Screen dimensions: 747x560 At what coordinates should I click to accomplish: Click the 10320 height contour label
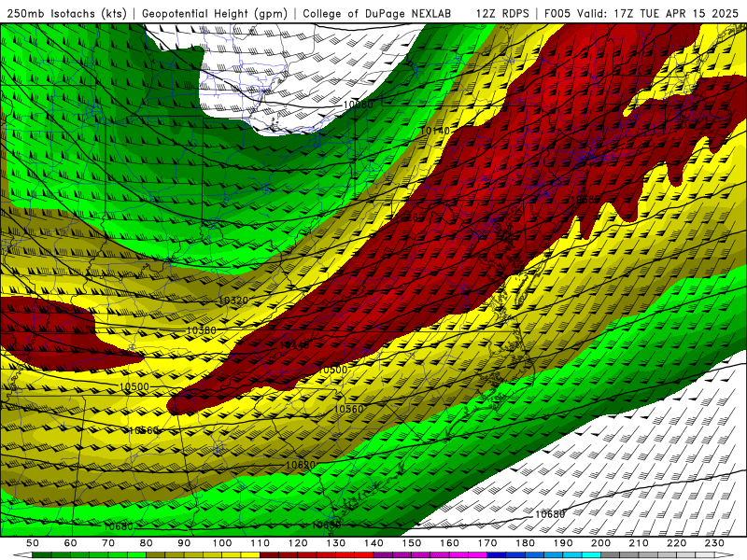pos(233,301)
